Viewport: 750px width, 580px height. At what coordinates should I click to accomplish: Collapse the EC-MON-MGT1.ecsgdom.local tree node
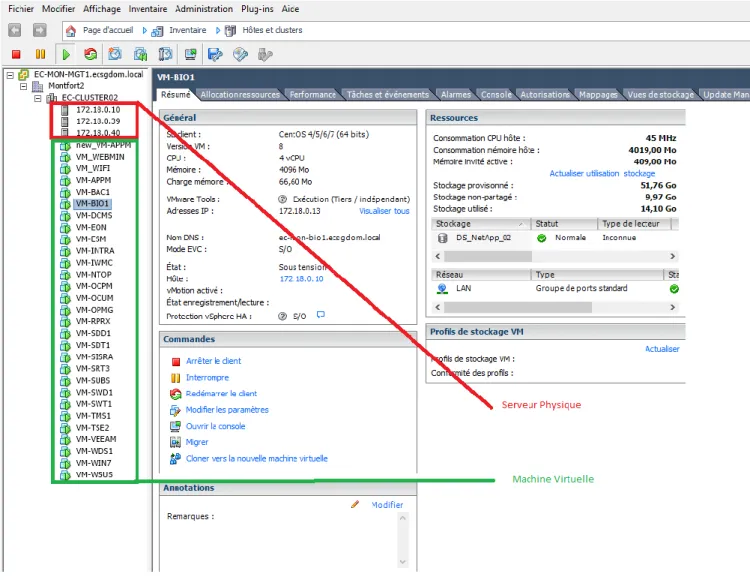(x=10, y=75)
